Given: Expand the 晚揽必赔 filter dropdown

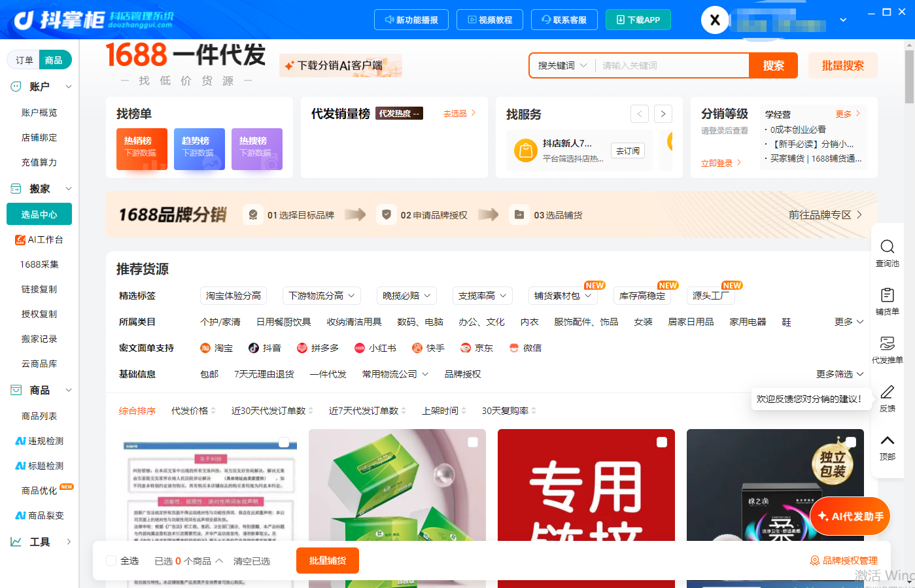Looking at the screenshot, I should 407,296.
